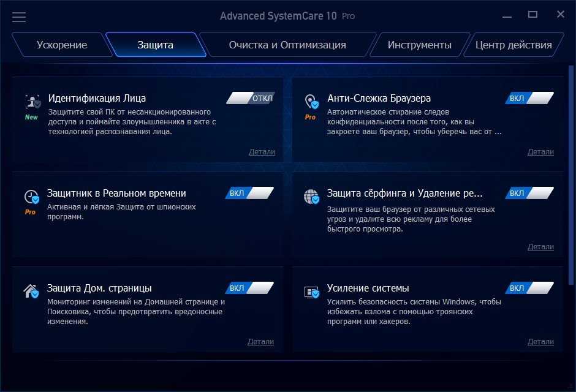Click the Анти-Слежка Браузера heading

tap(379, 99)
